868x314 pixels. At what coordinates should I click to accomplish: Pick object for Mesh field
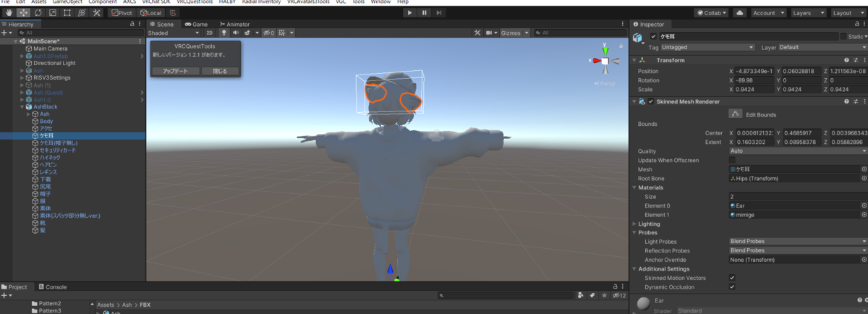[864, 169]
